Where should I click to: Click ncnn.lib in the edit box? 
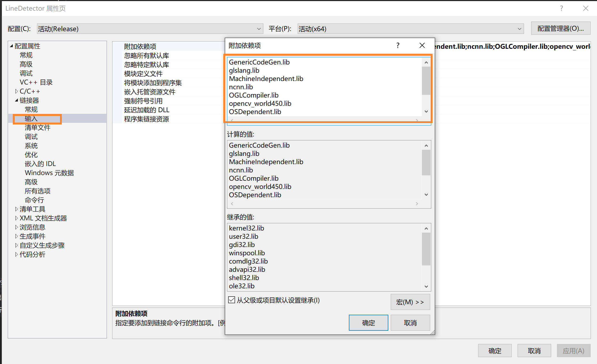(x=241, y=87)
